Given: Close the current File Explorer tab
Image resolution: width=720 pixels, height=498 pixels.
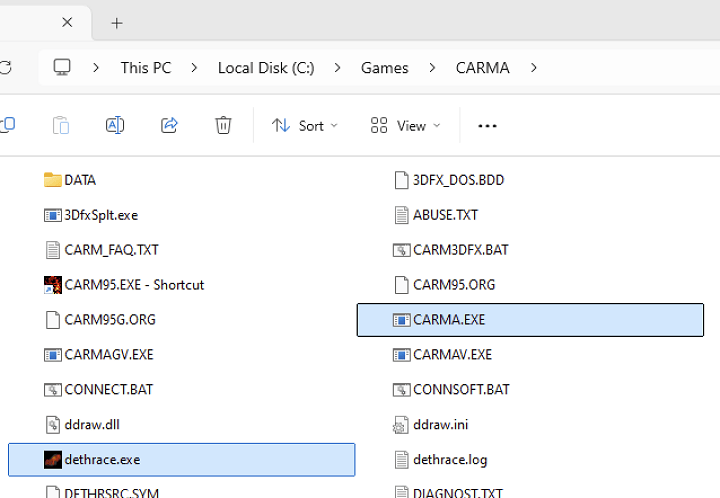Looking at the screenshot, I should pos(67,22).
